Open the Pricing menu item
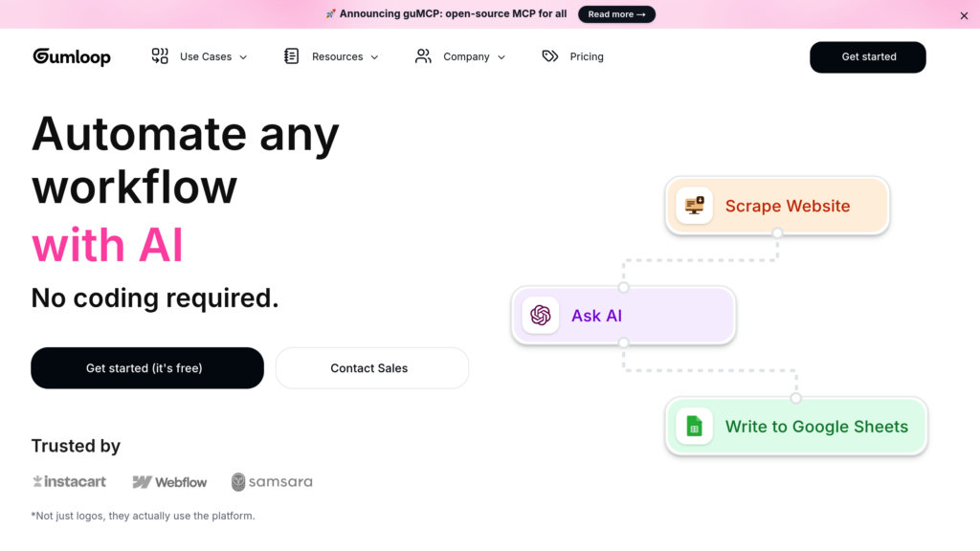980x551 pixels. [587, 56]
